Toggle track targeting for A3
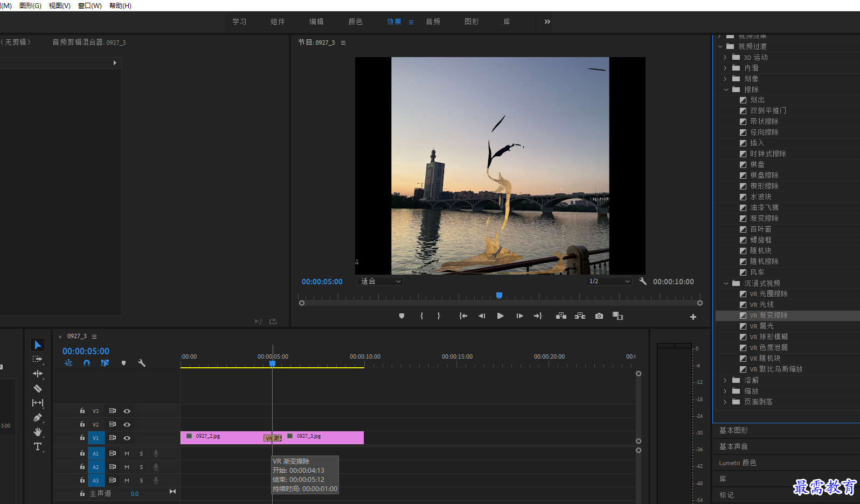This screenshot has width=860, height=504. (x=96, y=480)
